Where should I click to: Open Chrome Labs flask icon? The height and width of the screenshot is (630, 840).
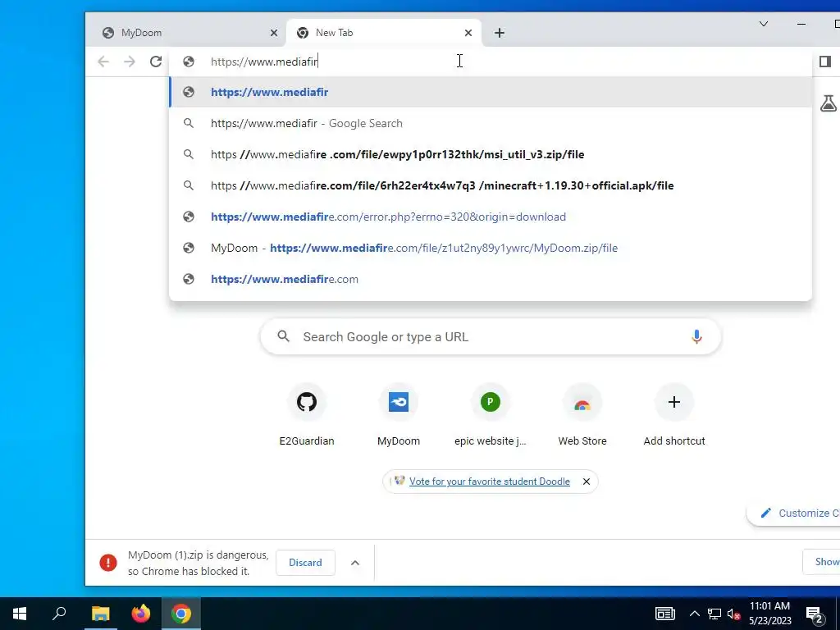(x=829, y=103)
